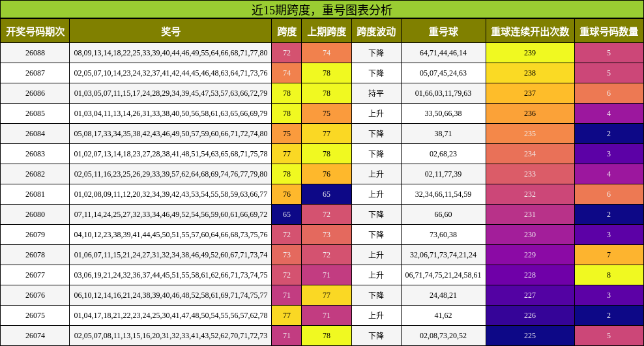The image size is (644, 346).
Task: Click the 跨度 value 74 in row 26087
Action: pyautogui.click(x=287, y=73)
